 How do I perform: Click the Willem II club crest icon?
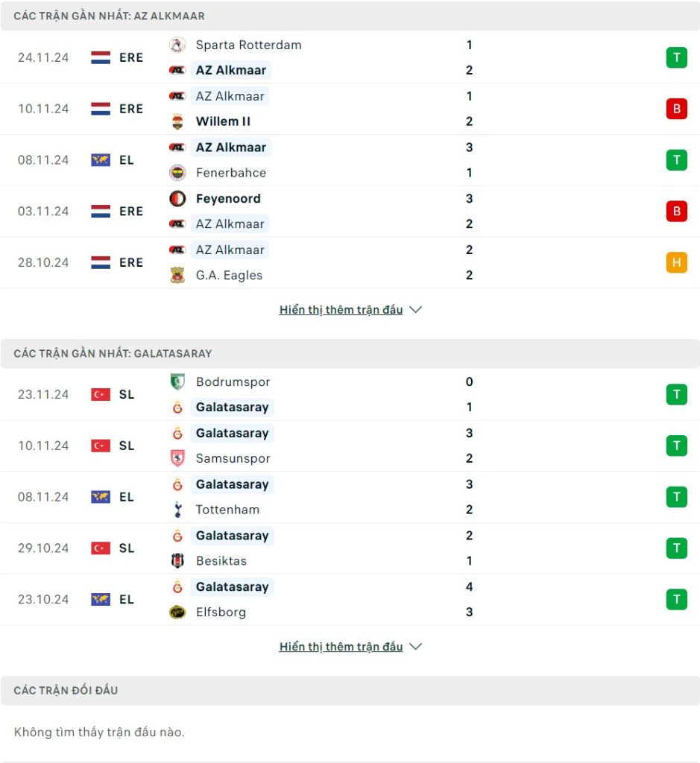177,121
